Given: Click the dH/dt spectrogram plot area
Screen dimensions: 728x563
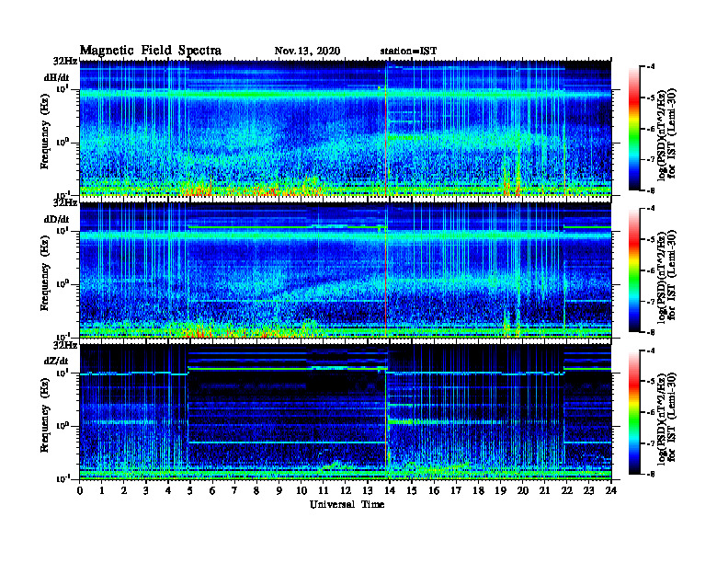Looking at the screenshot, I should click(x=346, y=128).
